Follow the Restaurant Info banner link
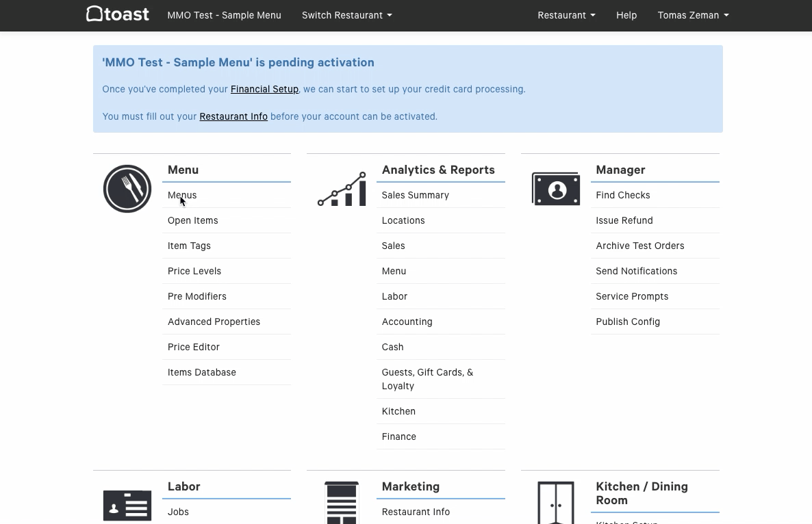Screen dimensions: 812x524 point(233,116)
